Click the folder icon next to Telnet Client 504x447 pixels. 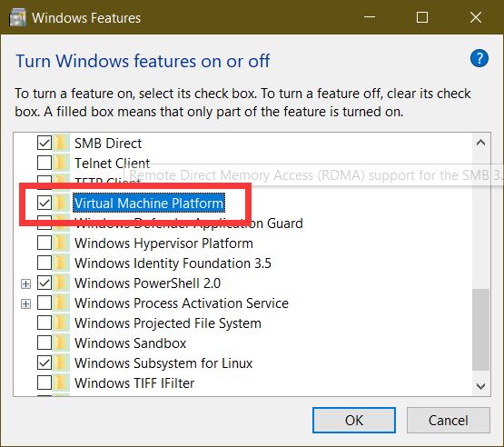61,163
